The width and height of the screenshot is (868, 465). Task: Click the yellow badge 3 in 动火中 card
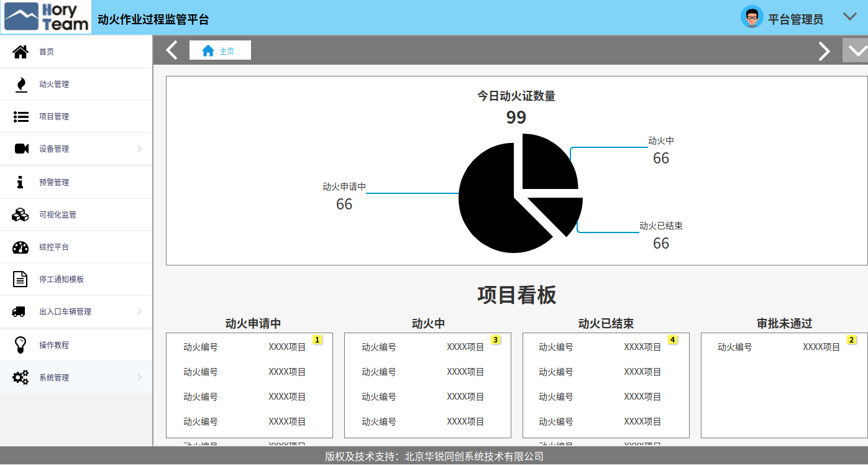coord(495,340)
